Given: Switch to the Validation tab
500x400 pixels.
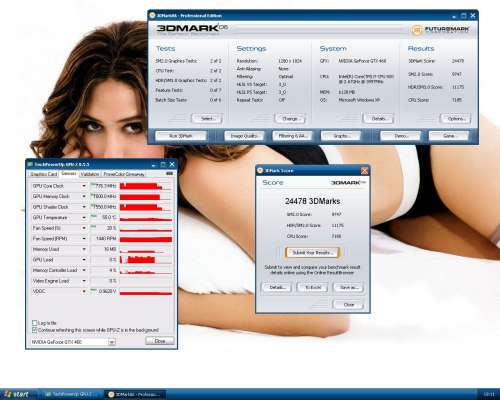Looking at the screenshot, I should pyautogui.click(x=90, y=174).
